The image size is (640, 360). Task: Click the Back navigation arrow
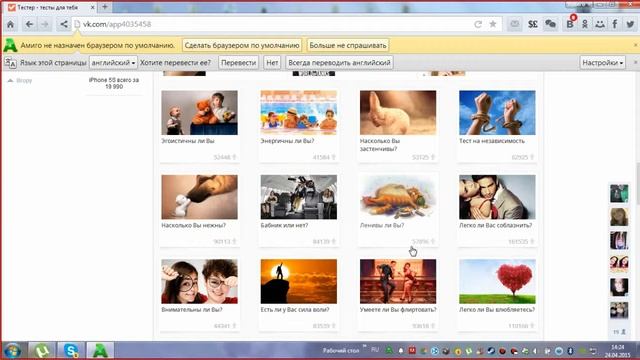pyautogui.click(x=29, y=24)
